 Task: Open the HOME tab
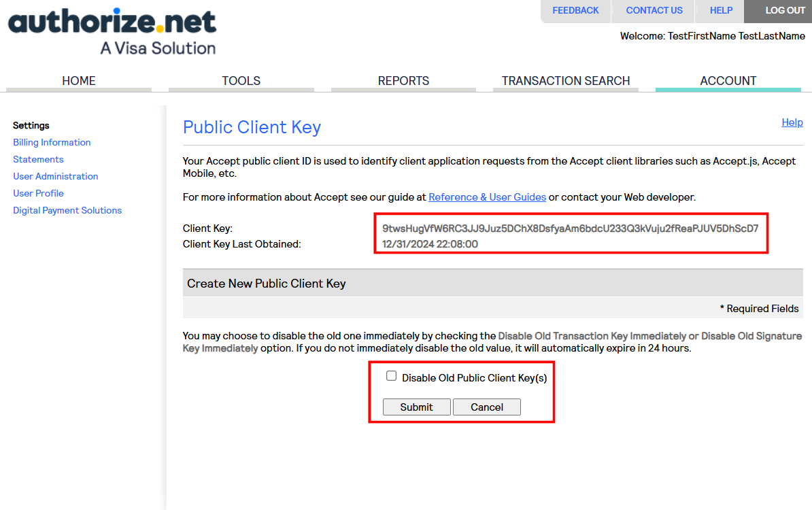(79, 81)
